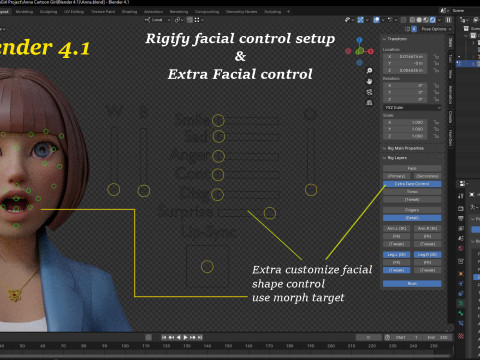Select the Anger slider control bone
The height and width of the screenshot is (360, 480).
tap(218, 156)
